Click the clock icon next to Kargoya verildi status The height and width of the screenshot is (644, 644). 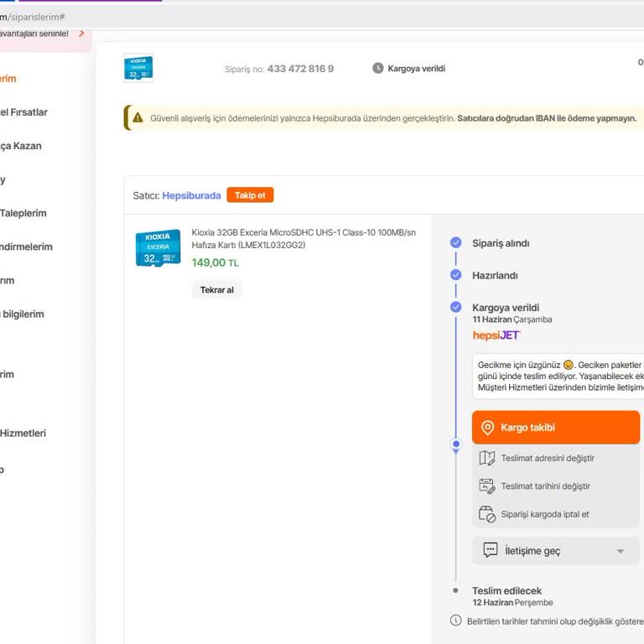[x=378, y=68]
